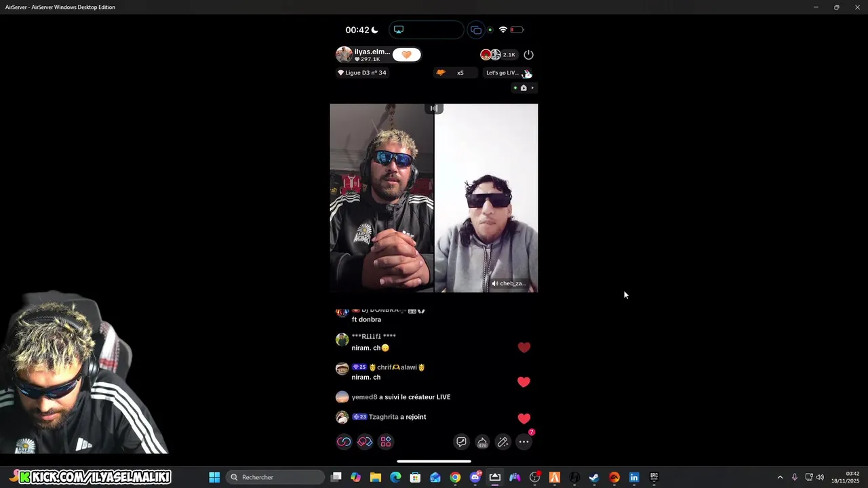Open the interactive features grid icon
This screenshot has height=488, width=868.
(x=386, y=442)
